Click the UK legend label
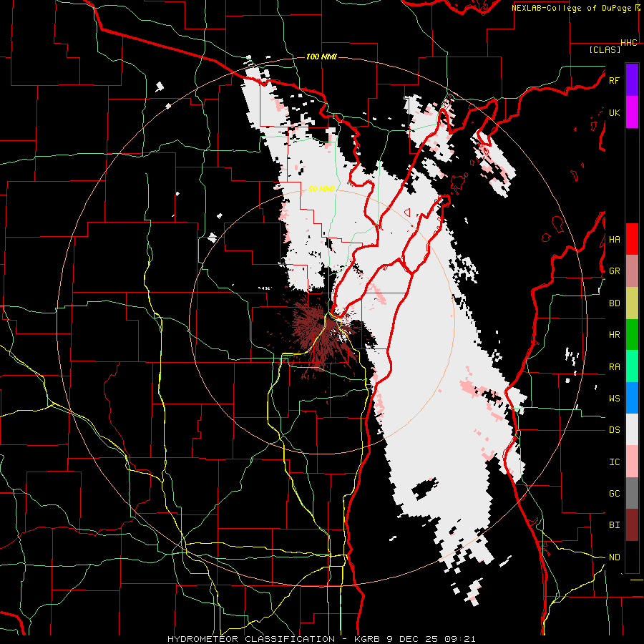644x644 pixels. pos(614,112)
